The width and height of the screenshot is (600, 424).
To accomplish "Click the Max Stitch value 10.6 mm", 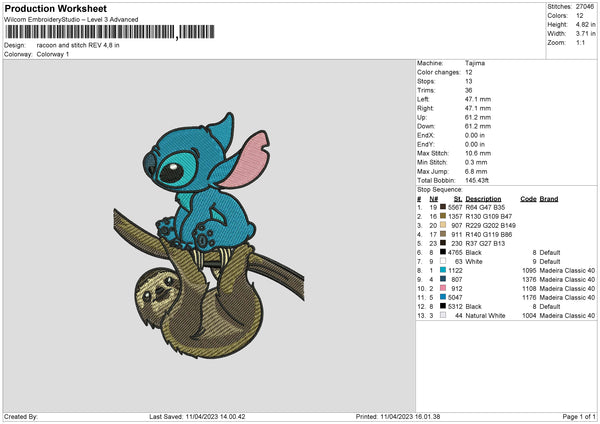I will (478, 153).
